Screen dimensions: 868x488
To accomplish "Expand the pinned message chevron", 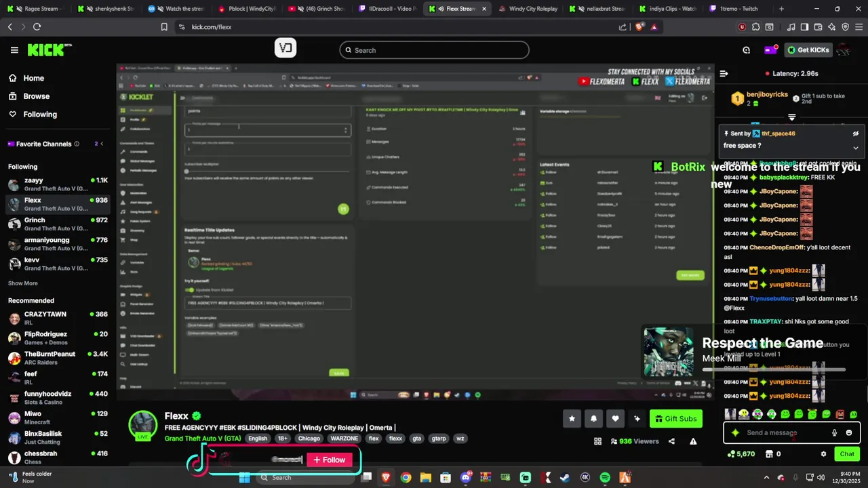I will (856, 148).
